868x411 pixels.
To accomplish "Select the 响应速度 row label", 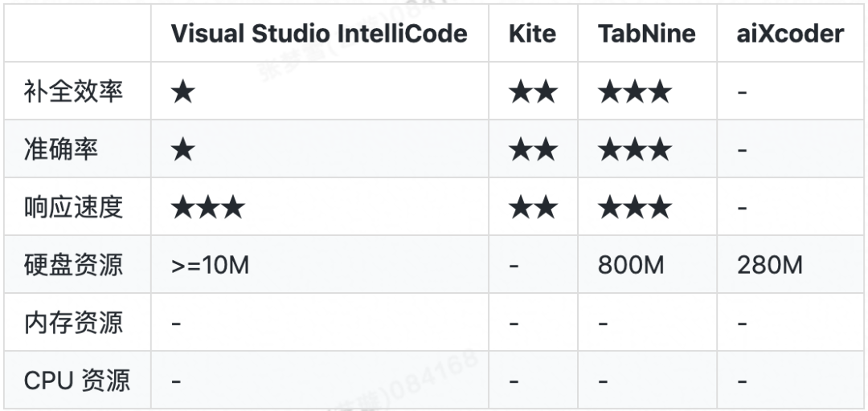I will 73,207.
